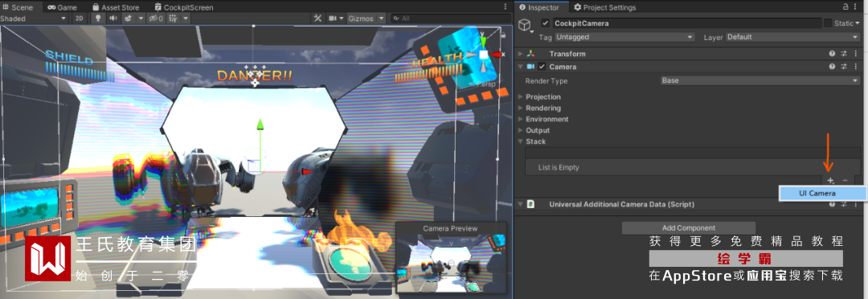Toggle the scene grid icon
This screenshot has height=299, width=868.
pos(173,18)
